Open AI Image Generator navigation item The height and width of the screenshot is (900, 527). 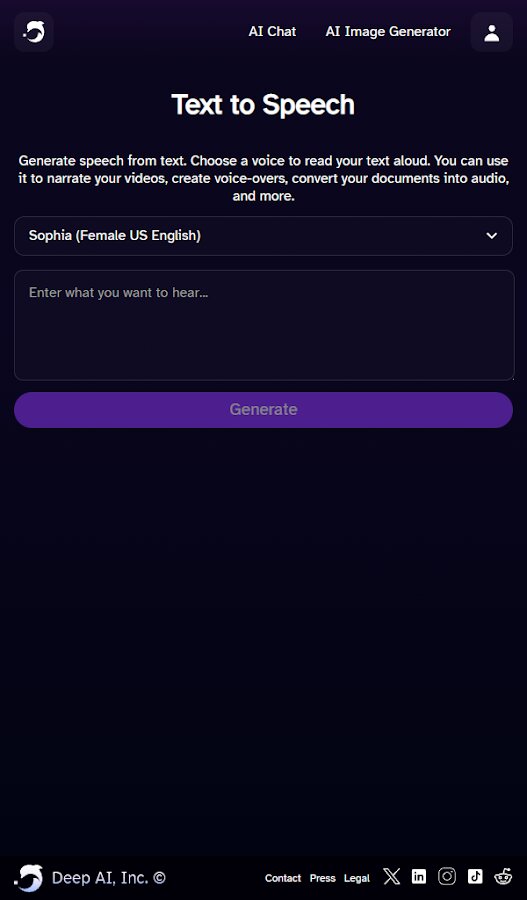pyautogui.click(x=388, y=32)
